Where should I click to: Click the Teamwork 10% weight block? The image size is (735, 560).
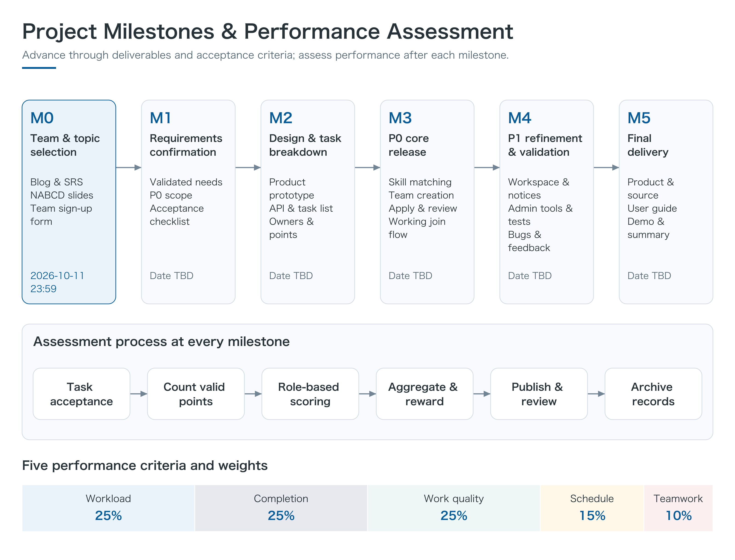coord(678,508)
